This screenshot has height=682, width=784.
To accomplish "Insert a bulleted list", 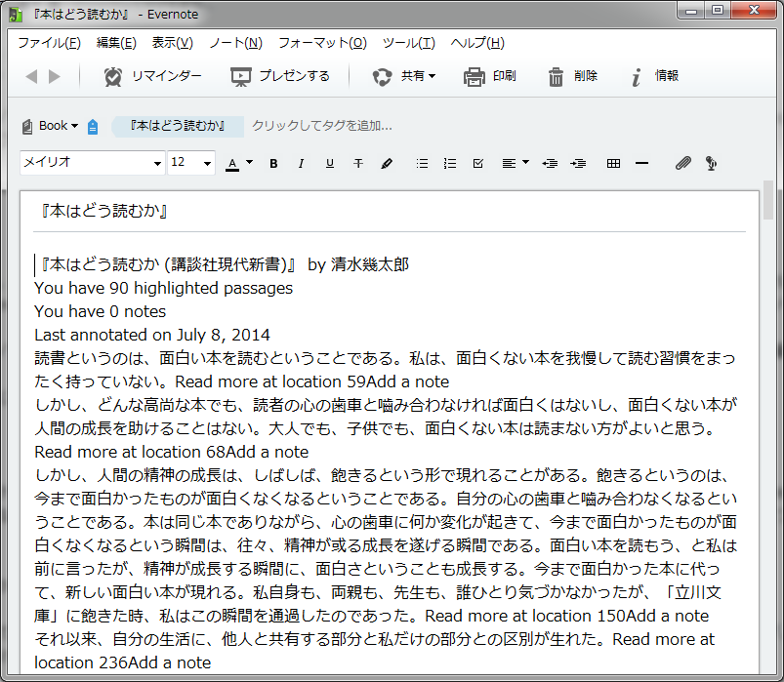I will click(422, 163).
